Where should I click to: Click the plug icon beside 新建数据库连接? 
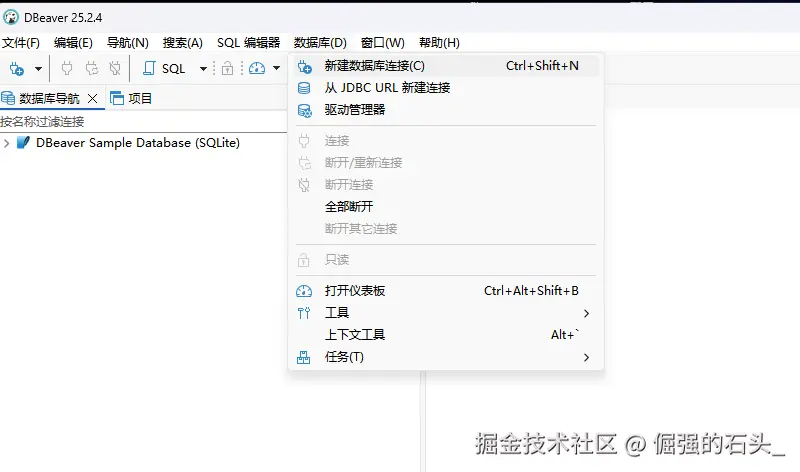click(305, 66)
